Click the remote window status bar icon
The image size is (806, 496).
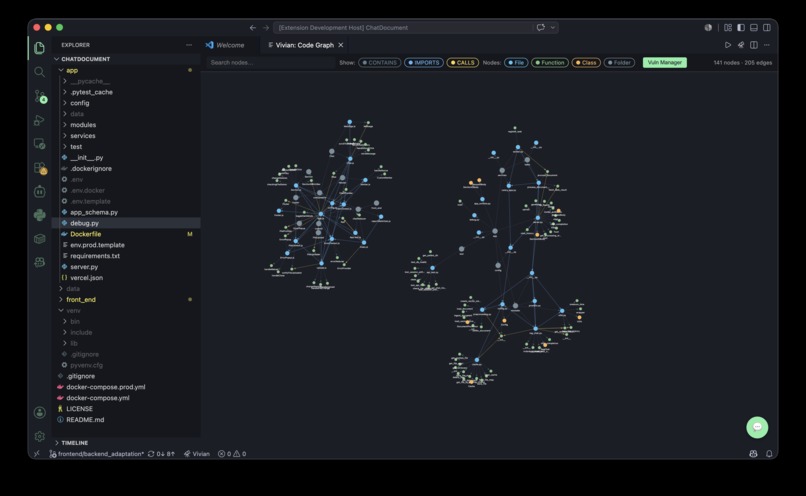36,454
